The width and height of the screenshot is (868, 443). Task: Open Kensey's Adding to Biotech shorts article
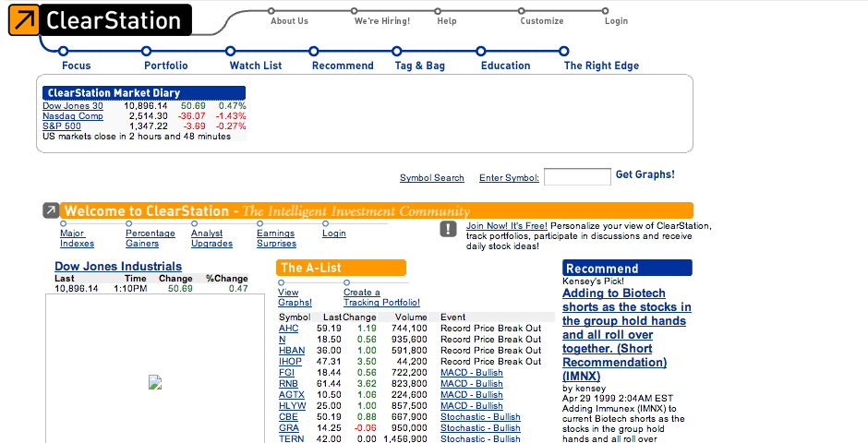pyautogui.click(x=627, y=335)
